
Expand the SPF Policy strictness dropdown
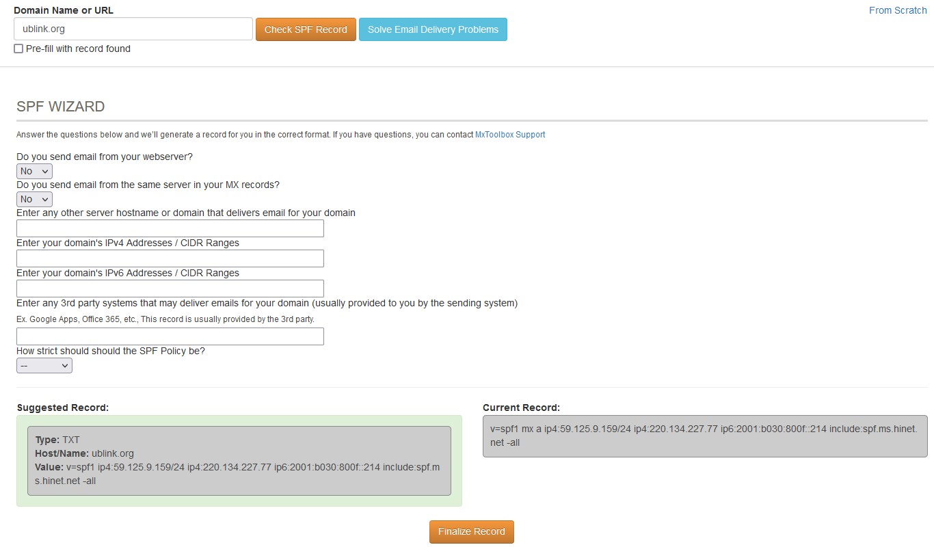(44, 366)
